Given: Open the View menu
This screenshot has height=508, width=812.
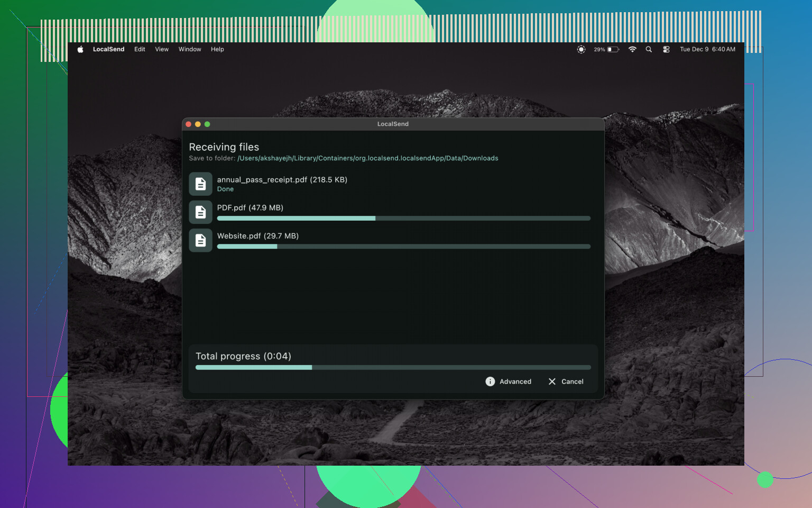Looking at the screenshot, I should tap(162, 49).
